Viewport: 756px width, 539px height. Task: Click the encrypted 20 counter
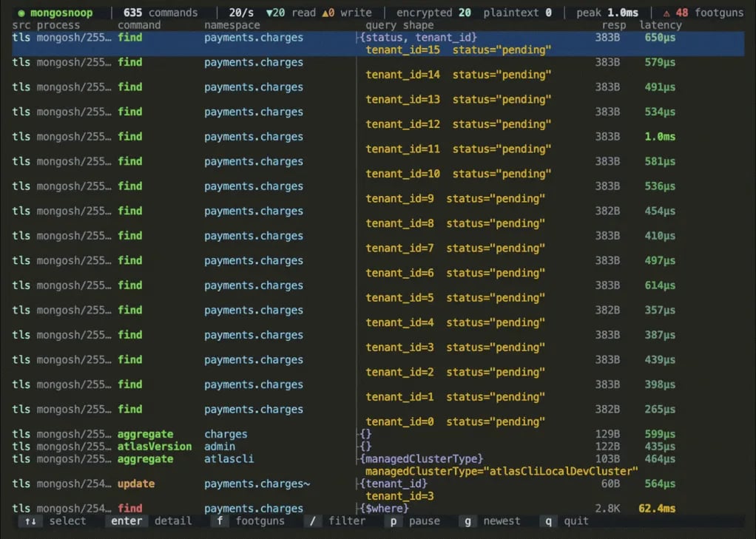[x=433, y=13]
